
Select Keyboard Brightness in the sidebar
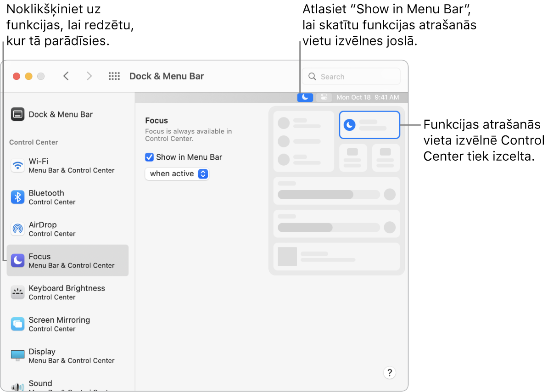coord(67,292)
